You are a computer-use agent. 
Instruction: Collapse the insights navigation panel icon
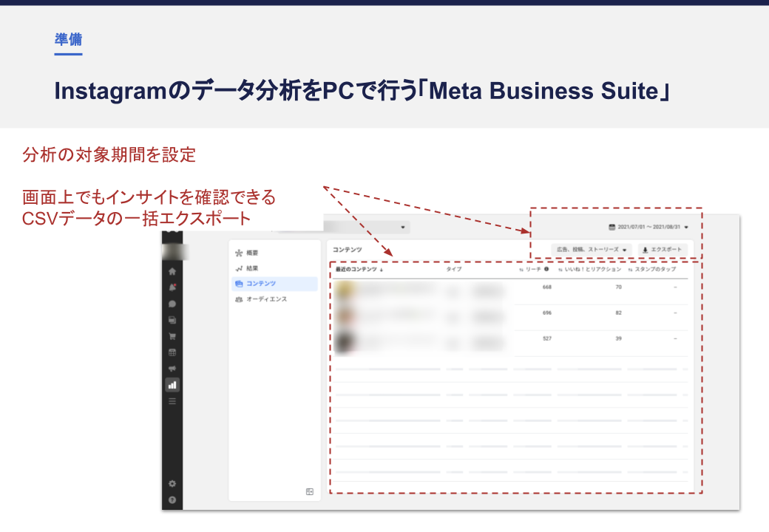[x=310, y=491]
